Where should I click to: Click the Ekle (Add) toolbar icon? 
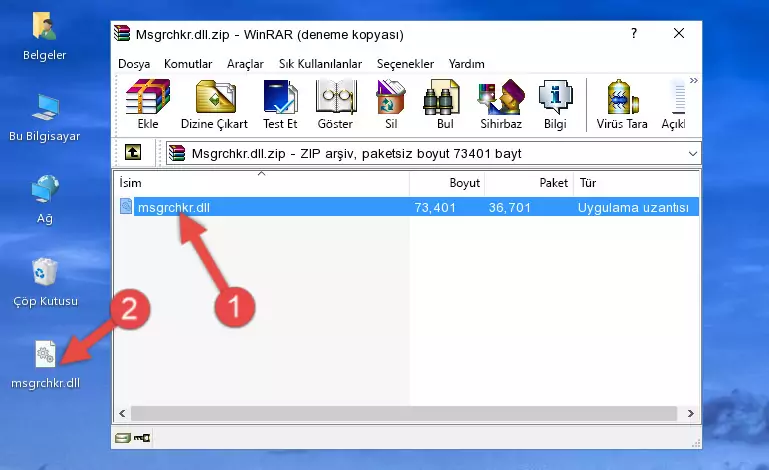click(148, 104)
